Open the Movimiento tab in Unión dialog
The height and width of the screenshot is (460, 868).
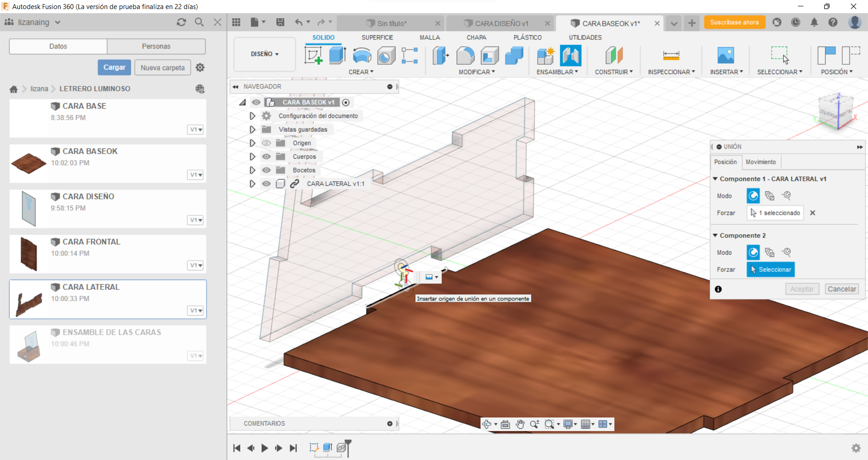tap(760, 162)
